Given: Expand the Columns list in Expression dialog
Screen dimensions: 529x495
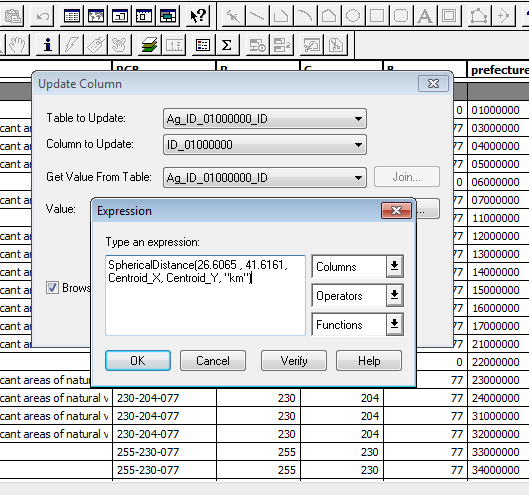Looking at the screenshot, I should pyautogui.click(x=395, y=267).
